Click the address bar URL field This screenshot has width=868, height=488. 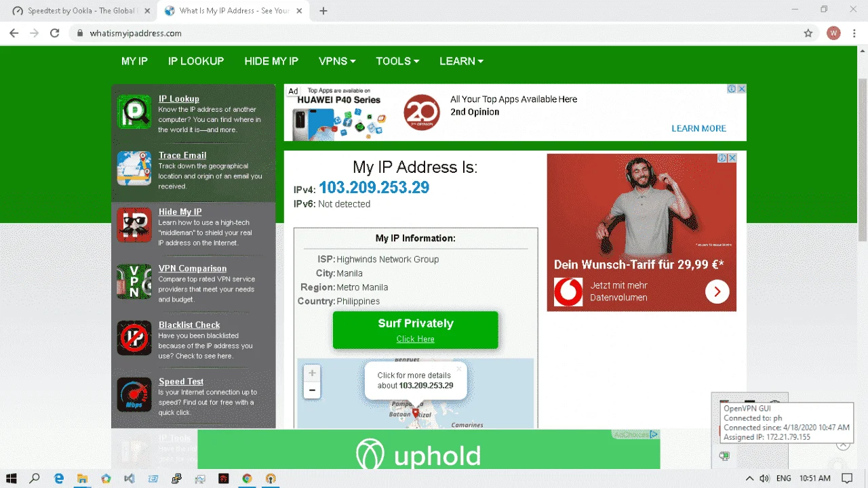point(434,33)
